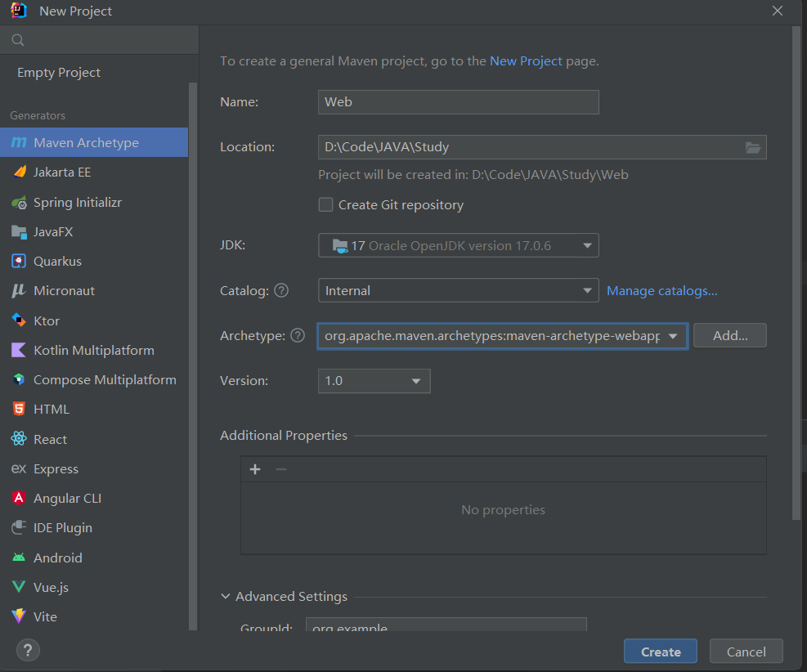Viewport: 807px width, 672px height.
Task: Click the Vue.js V icon
Action: [19, 587]
